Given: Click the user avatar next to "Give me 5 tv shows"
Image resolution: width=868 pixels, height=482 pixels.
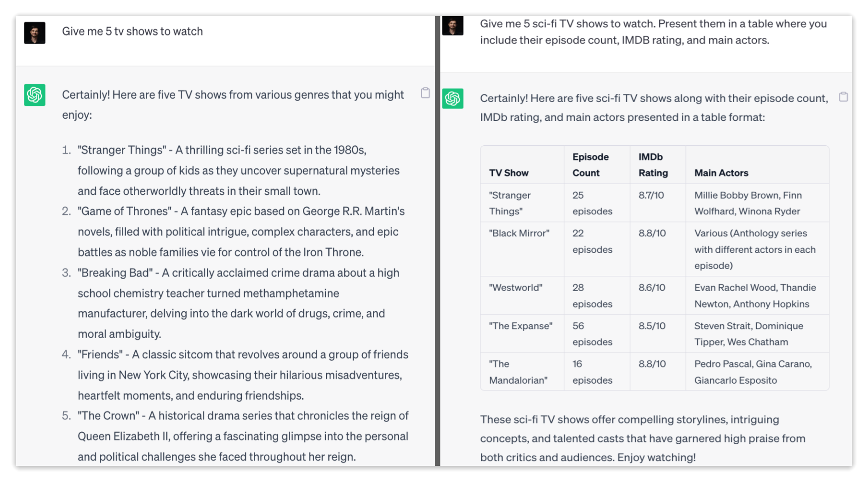Looking at the screenshot, I should pos(34,33).
